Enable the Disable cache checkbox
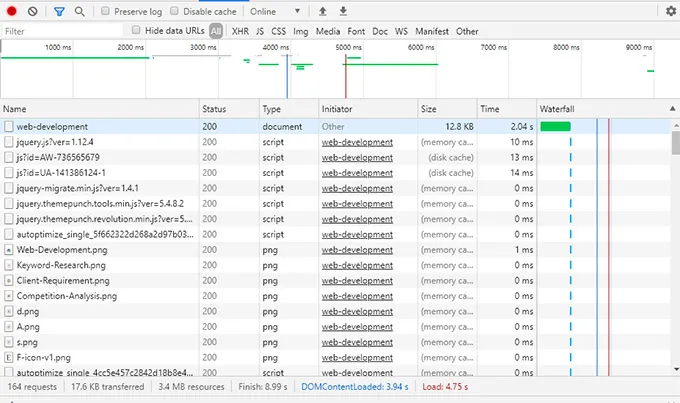 tap(175, 11)
